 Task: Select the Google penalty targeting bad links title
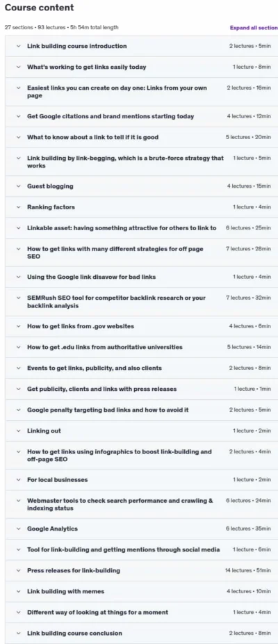coord(108,410)
